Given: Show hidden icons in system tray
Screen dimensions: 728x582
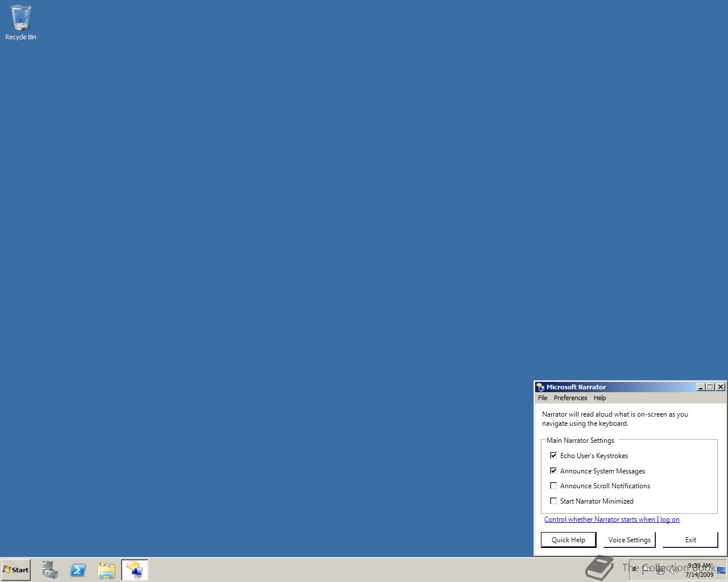Looking at the screenshot, I should tap(634, 569).
